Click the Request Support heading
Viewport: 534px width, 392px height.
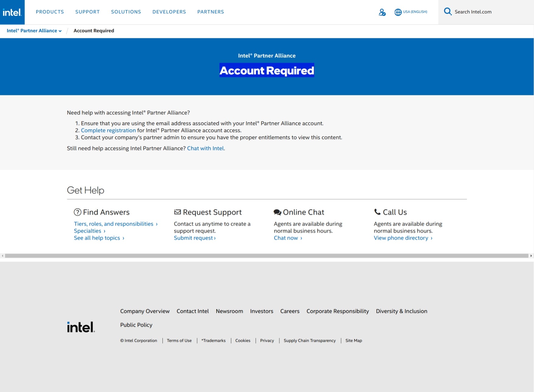(x=212, y=212)
